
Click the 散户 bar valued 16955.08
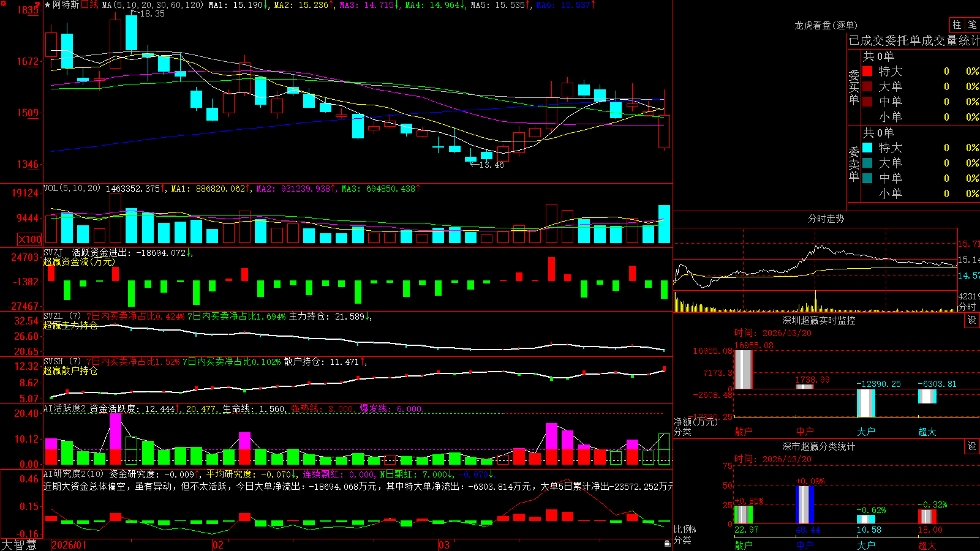point(744,369)
